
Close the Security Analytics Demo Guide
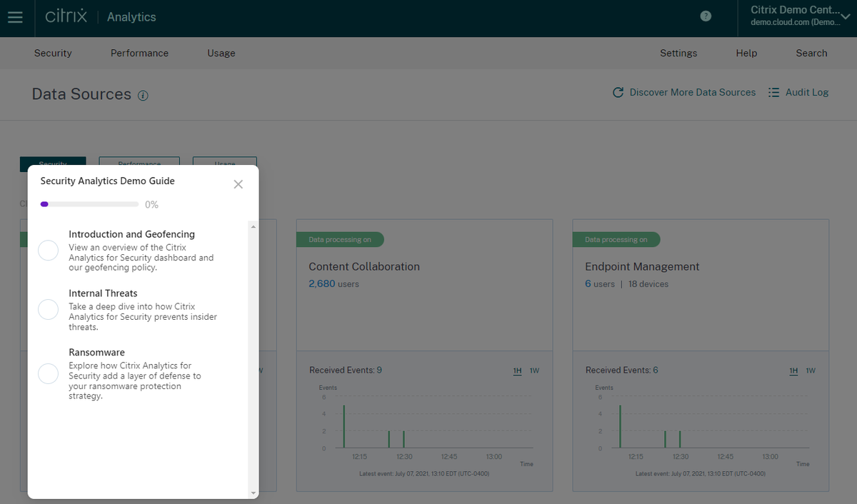click(x=239, y=184)
